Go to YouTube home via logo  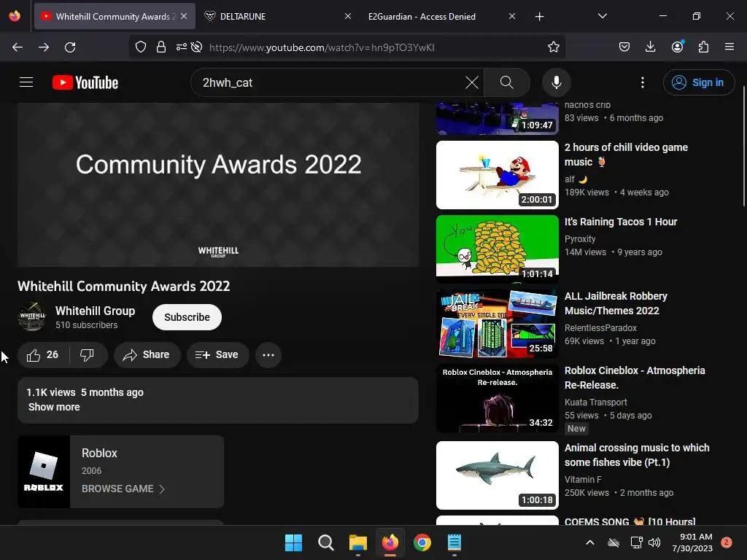85,82
